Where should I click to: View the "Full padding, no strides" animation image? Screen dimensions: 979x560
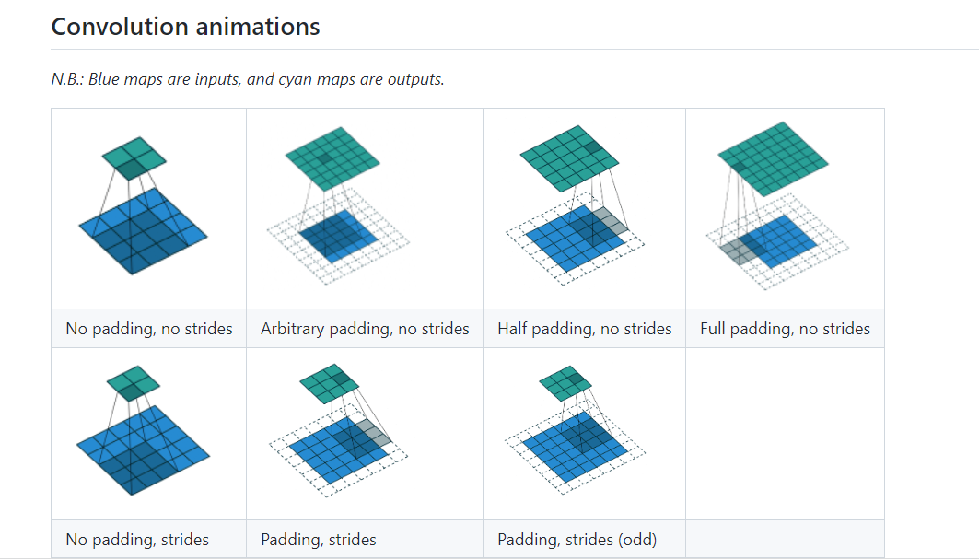[779, 201]
